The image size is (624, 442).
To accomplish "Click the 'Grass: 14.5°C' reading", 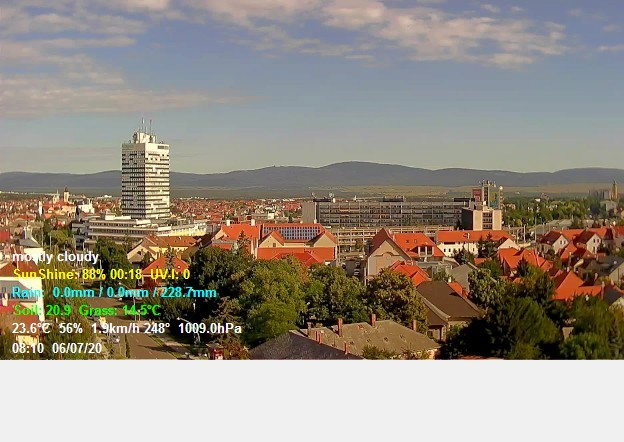I will click(120, 310).
